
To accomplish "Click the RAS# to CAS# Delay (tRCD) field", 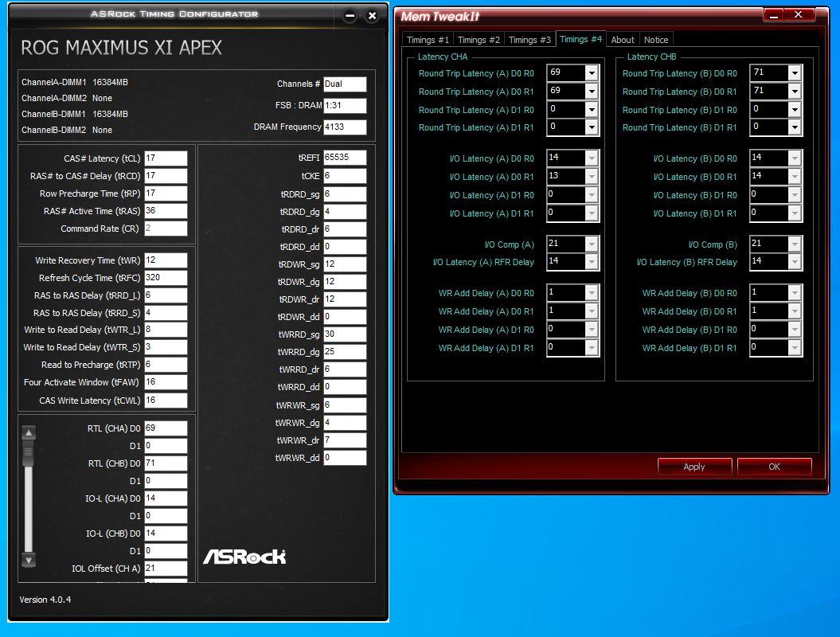I will [166, 176].
